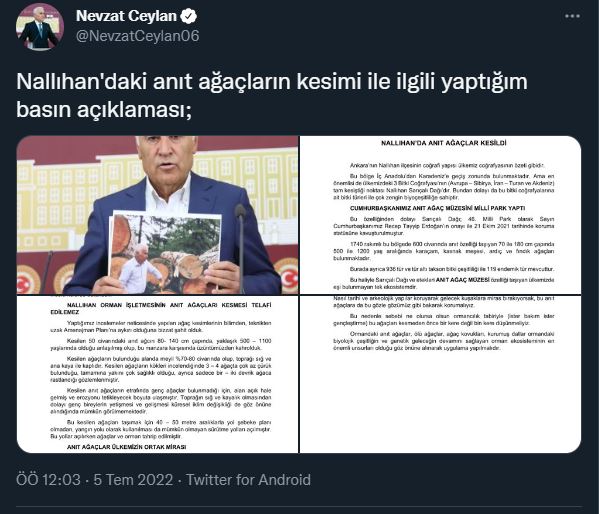599x514 pixels.
Task: Click the 'basın açıklaması;' second tweet line
Action: pyautogui.click(x=104, y=110)
